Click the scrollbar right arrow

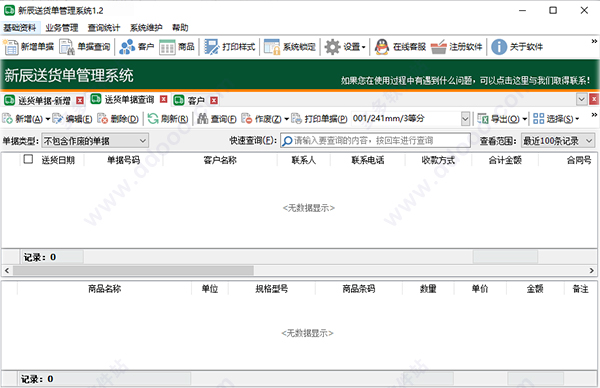coord(592,271)
